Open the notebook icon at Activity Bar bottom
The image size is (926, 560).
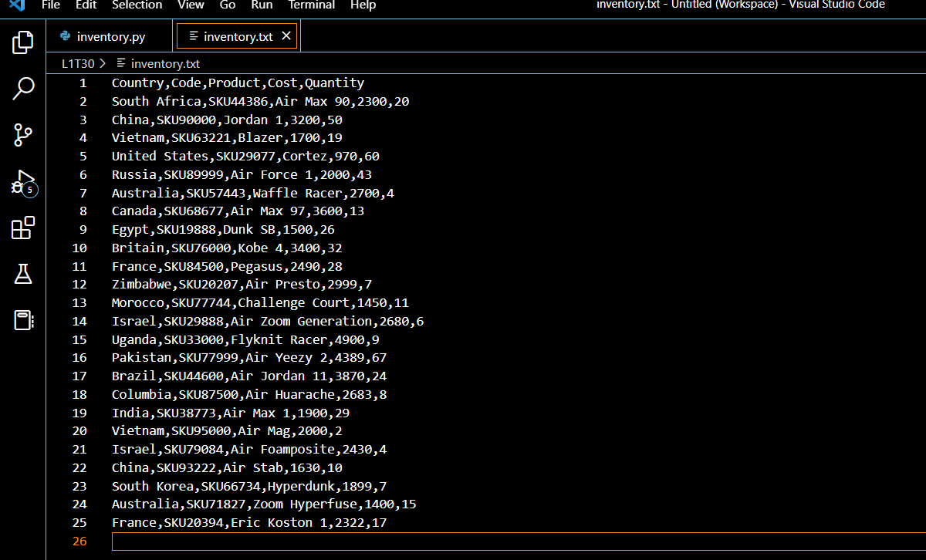pos(22,320)
